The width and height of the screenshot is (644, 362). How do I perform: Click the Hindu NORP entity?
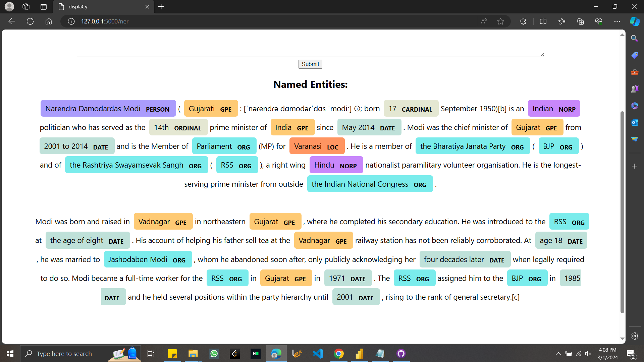click(x=336, y=165)
